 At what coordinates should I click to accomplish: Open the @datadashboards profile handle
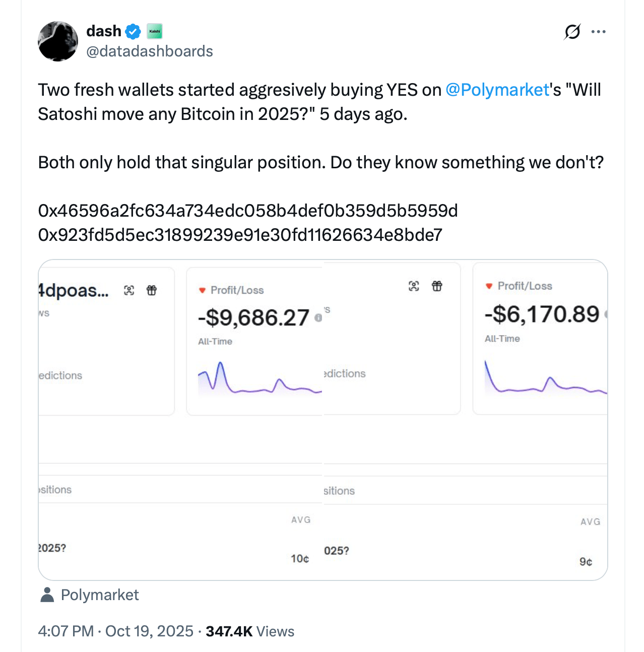pyautogui.click(x=150, y=51)
